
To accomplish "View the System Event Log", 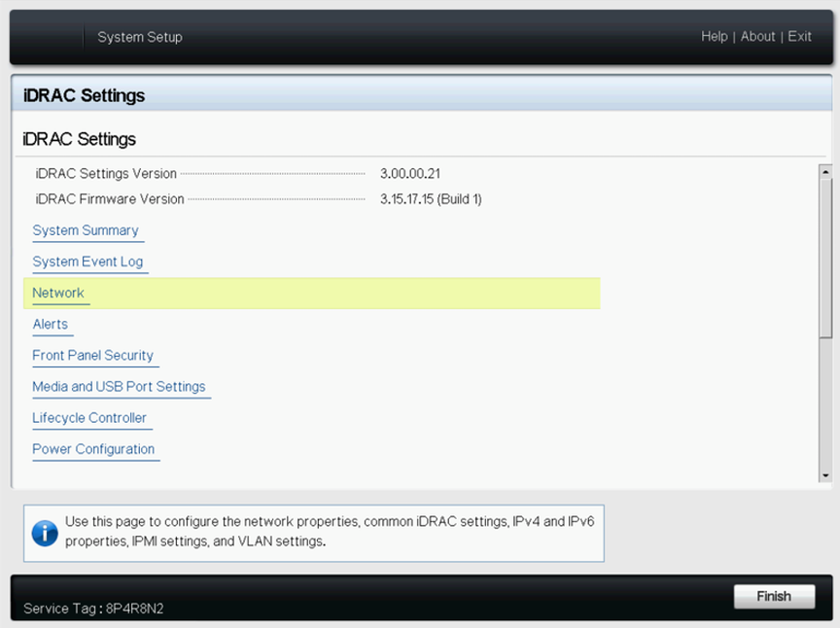I will [88, 262].
